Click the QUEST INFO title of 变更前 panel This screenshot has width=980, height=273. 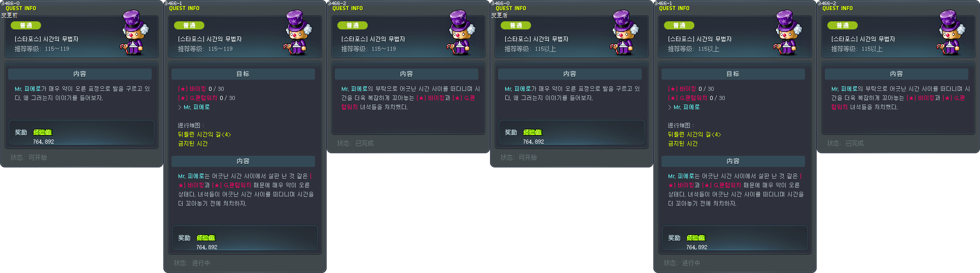(x=21, y=8)
